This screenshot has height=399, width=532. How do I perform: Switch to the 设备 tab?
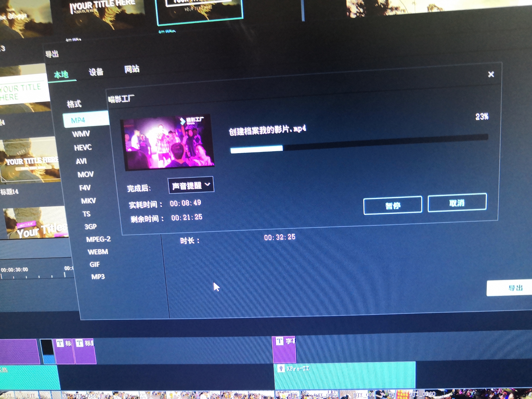(96, 72)
